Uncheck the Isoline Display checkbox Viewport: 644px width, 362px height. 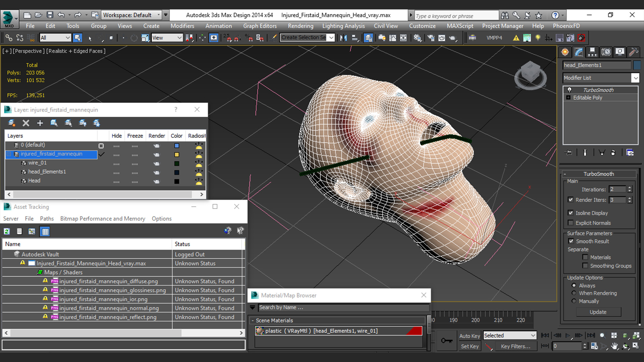point(571,213)
